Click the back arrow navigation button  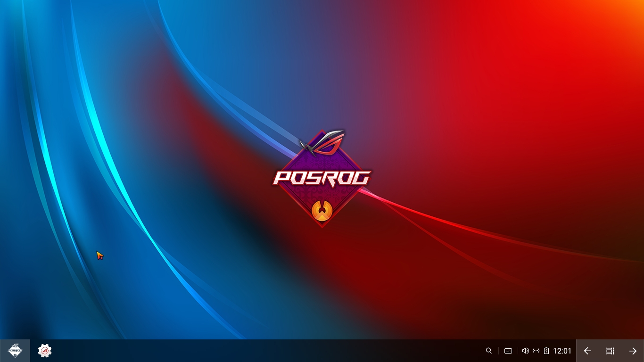(587, 351)
